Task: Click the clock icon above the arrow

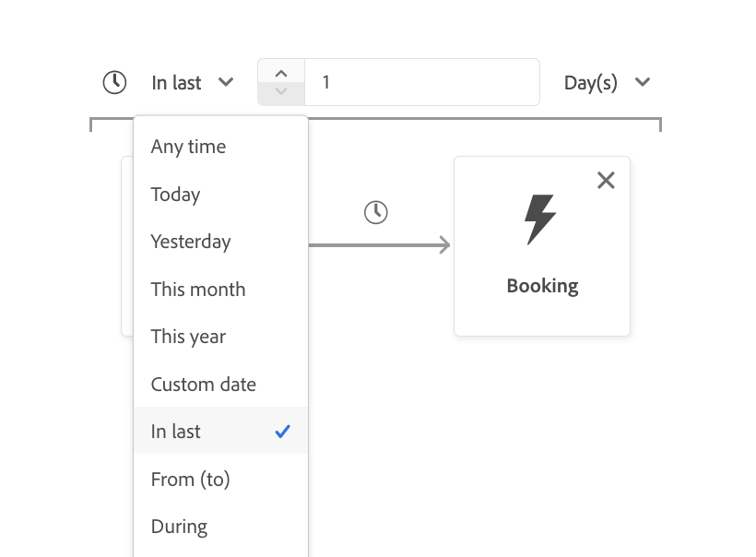Action: tap(376, 213)
